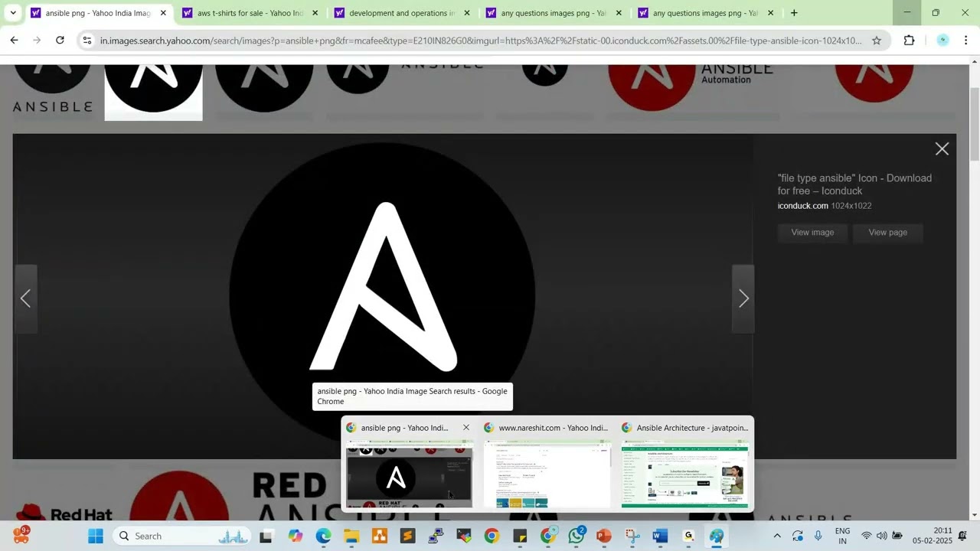The image size is (980, 551).
Task: Click the View image button
Action: [812, 233]
